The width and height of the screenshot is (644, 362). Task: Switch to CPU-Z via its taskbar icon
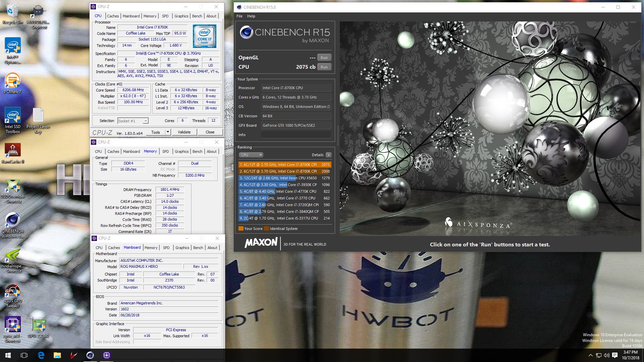point(106,355)
